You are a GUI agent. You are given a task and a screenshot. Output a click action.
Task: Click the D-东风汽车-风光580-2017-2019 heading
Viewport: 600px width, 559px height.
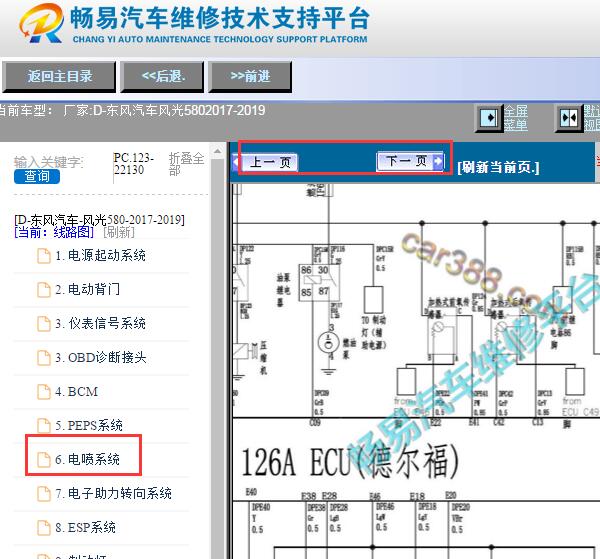tap(99, 220)
